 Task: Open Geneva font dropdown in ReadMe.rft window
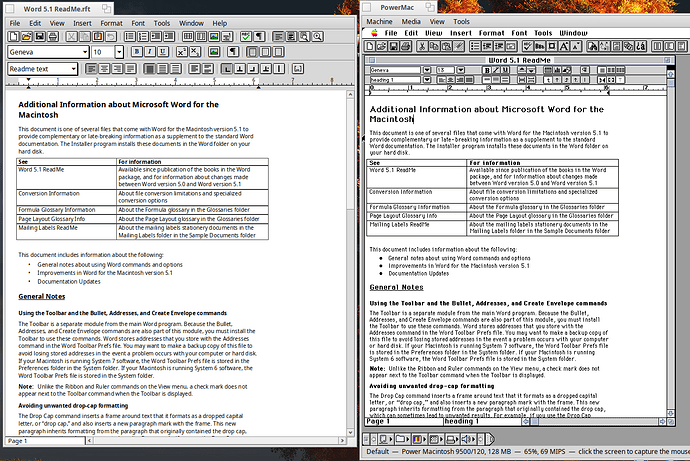(85, 52)
